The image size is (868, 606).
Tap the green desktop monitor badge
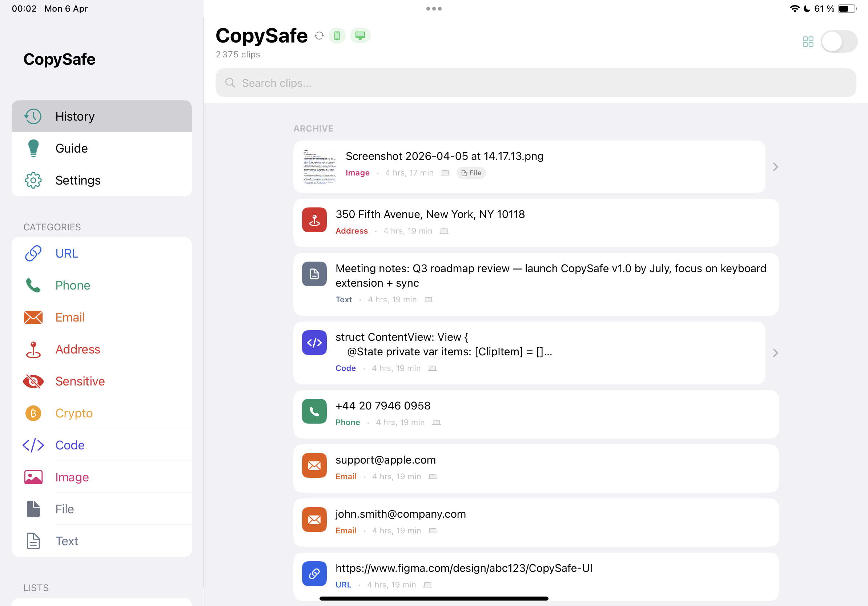pos(360,36)
